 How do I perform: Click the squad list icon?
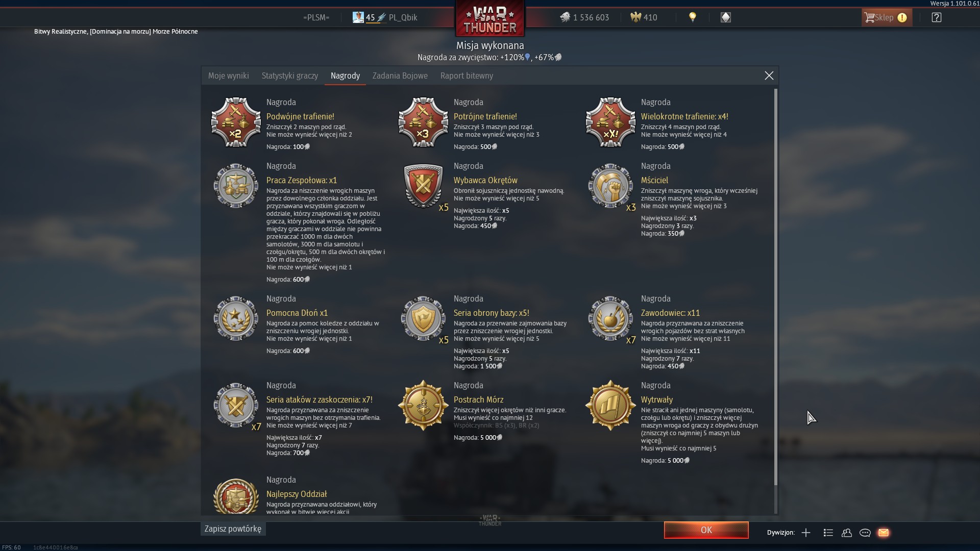[x=828, y=533]
